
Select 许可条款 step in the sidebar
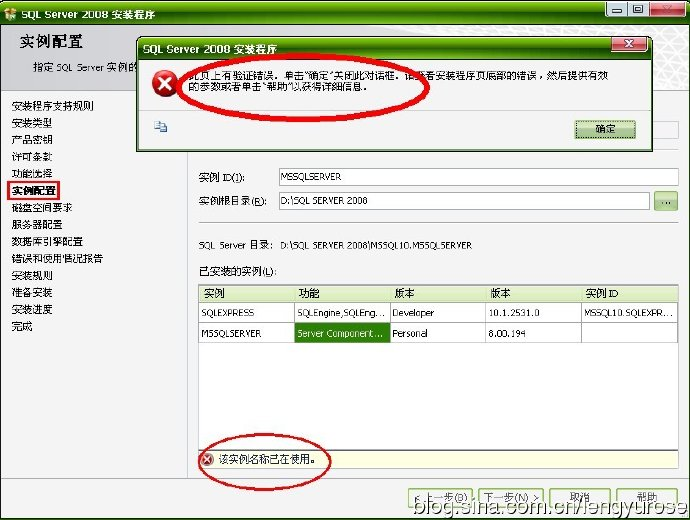coord(32,157)
